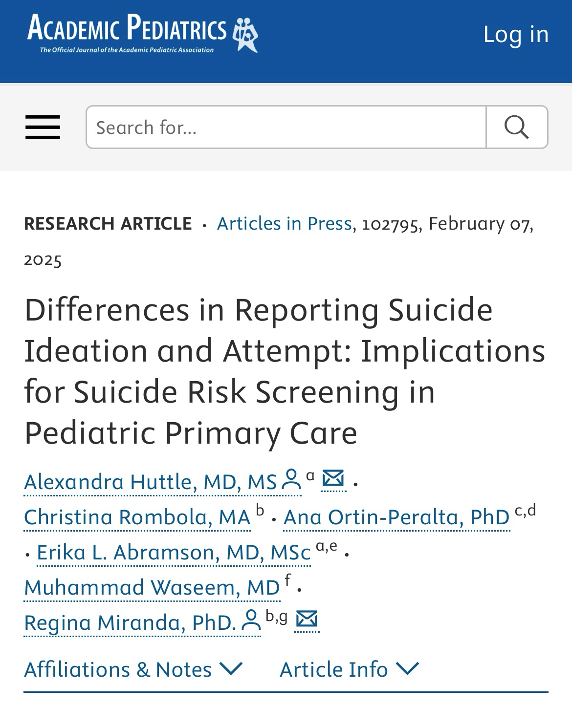Expand the Affiliations & Notes section
The height and width of the screenshot is (728, 572).
pos(118,669)
